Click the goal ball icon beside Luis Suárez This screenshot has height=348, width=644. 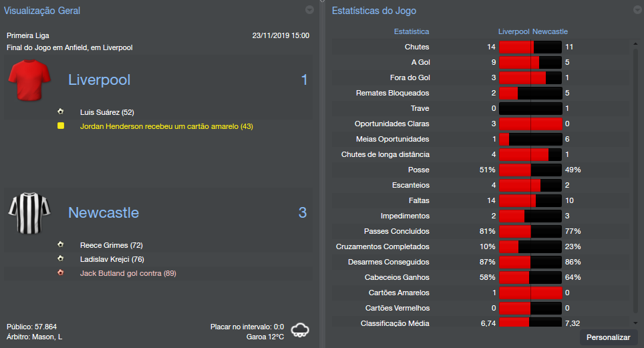tap(61, 112)
